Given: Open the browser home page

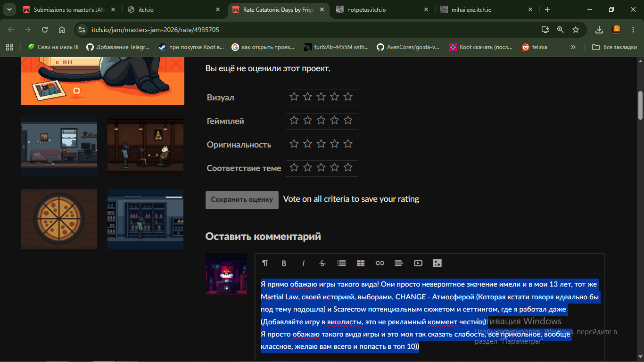Looking at the screenshot, I should (x=62, y=30).
